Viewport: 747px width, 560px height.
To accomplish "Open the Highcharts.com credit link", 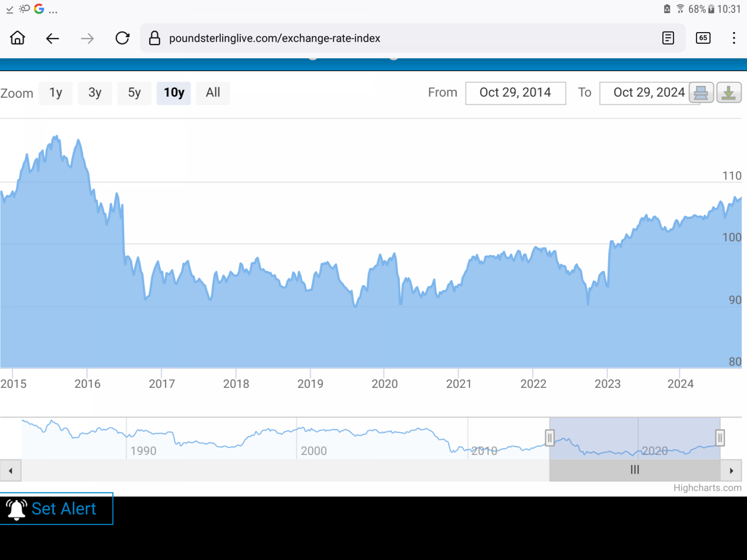I will coord(707,488).
